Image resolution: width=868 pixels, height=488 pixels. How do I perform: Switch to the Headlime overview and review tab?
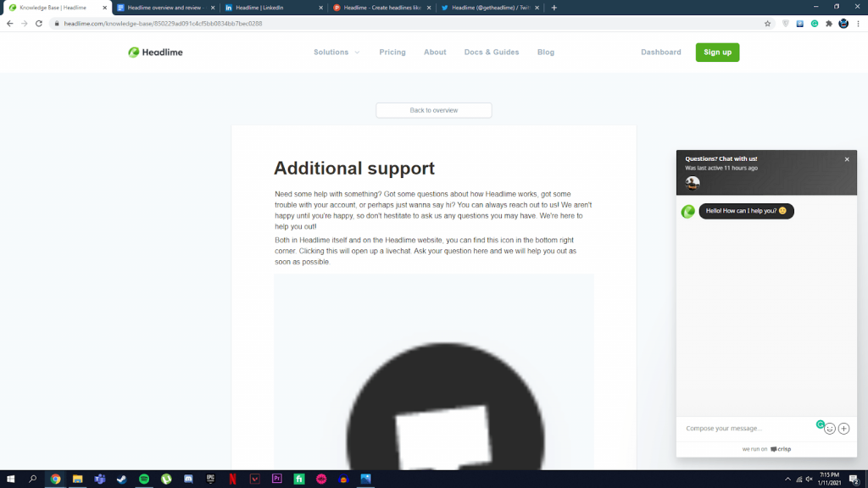[165, 8]
